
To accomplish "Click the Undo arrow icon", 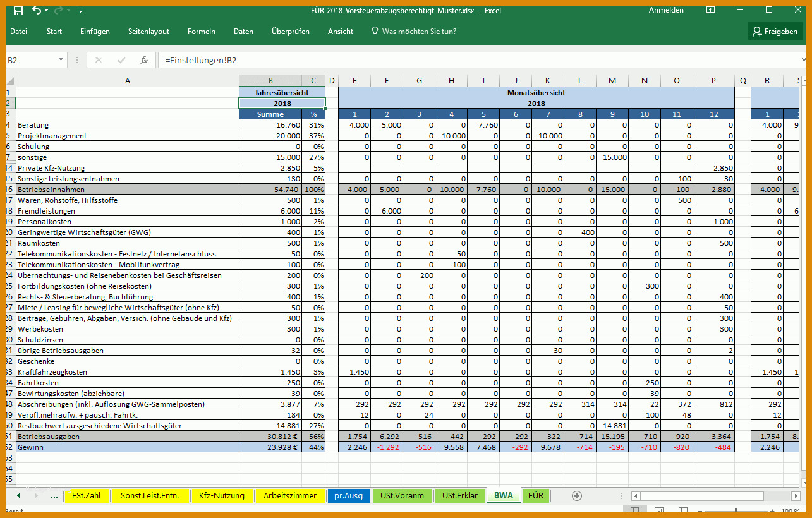I will coord(36,10).
